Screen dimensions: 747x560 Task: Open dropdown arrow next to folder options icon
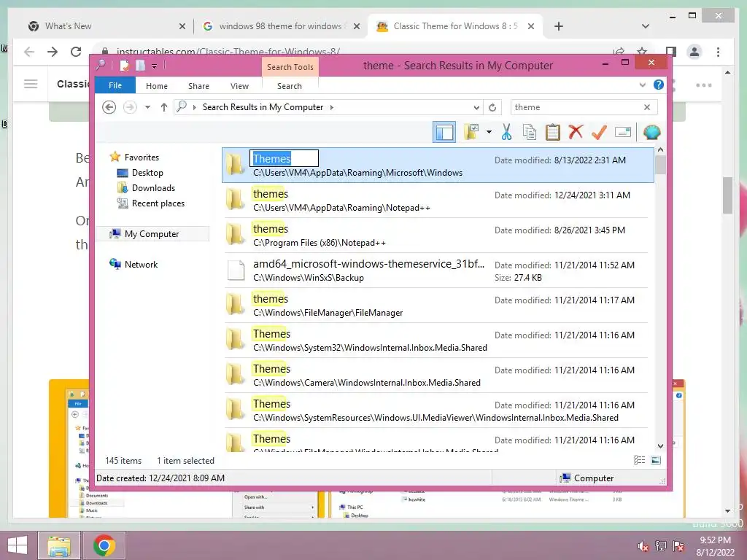[x=489, y=132]
